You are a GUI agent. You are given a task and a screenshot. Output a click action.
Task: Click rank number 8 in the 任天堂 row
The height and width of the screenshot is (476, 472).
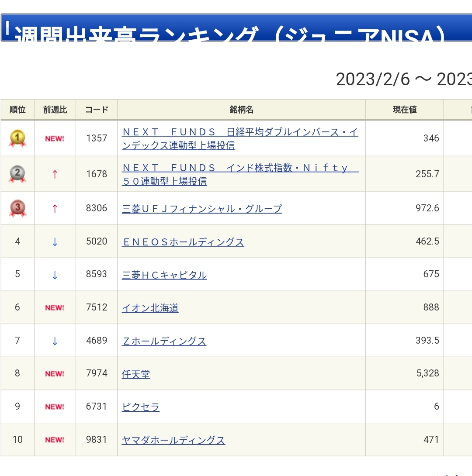(x=17, y=373)
